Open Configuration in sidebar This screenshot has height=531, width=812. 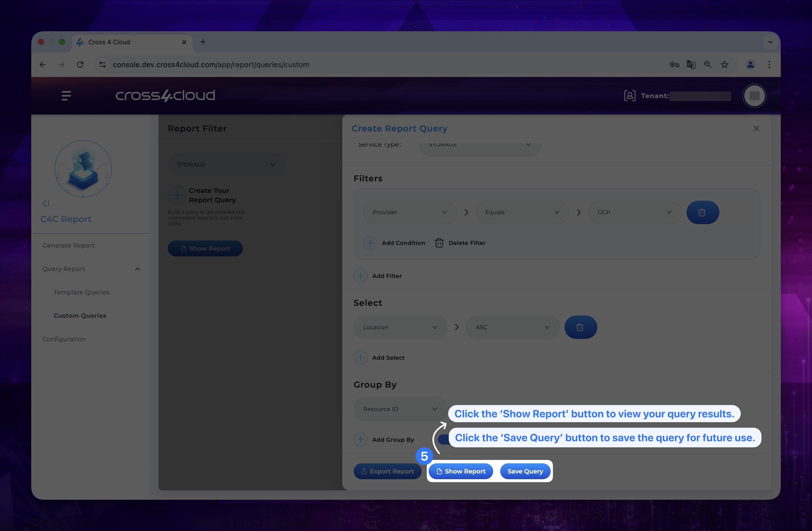(64, 339)
